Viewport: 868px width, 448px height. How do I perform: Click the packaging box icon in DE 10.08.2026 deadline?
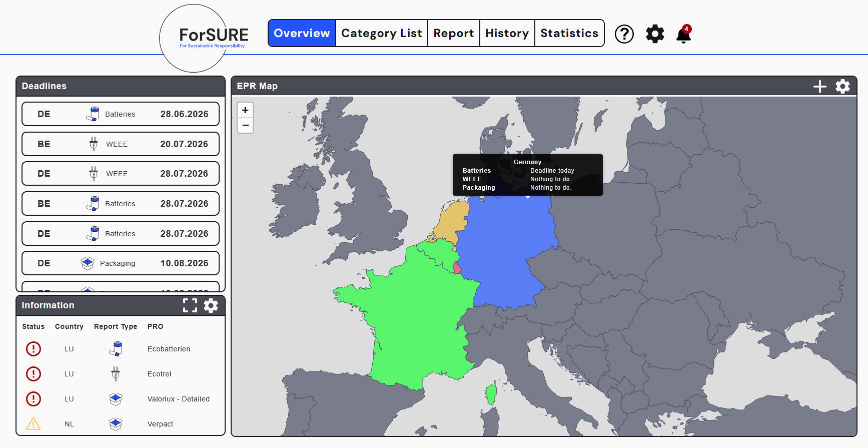click(x=88, y=263)
